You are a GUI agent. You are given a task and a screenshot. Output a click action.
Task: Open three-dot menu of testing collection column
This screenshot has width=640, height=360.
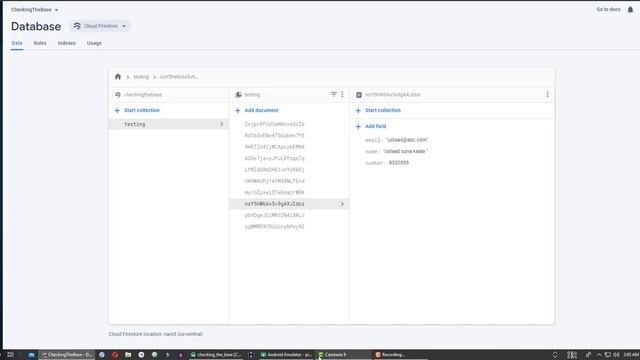click(x=342, y=94)
